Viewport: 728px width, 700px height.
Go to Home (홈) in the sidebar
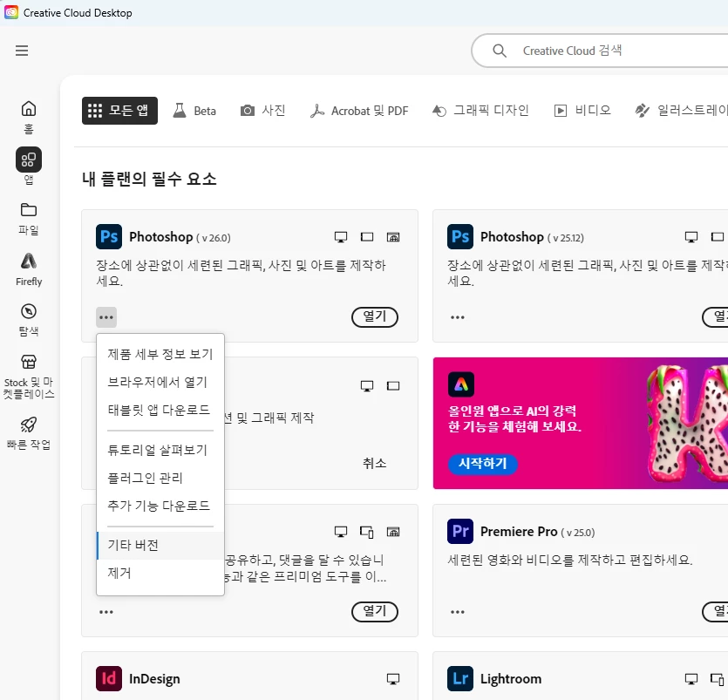[x=29, y=117]
